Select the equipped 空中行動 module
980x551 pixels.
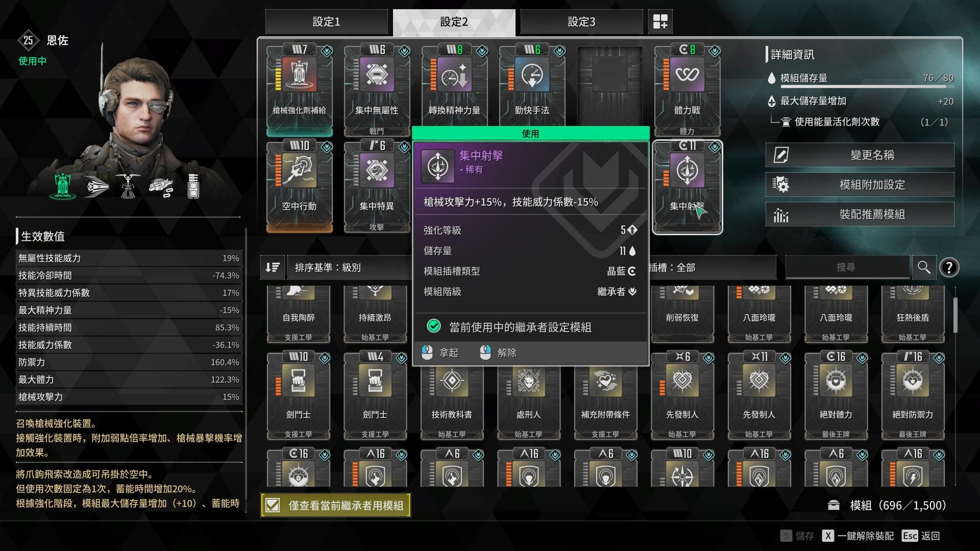300,187
